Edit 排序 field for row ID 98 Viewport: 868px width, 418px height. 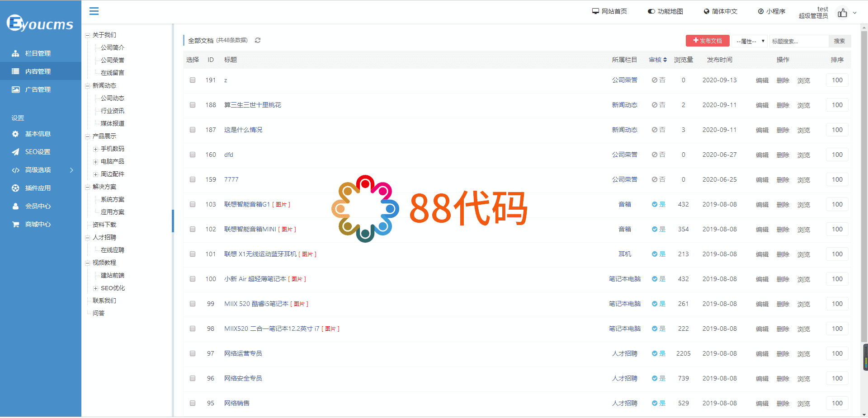837,329
